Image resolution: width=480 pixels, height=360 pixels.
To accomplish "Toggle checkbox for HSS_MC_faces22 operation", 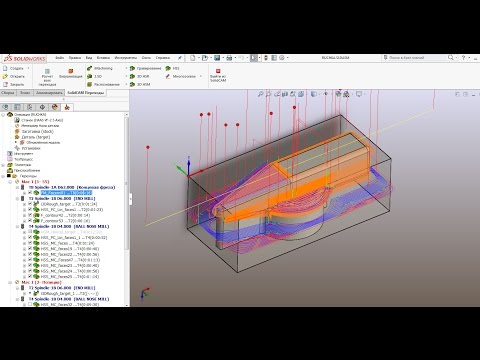I will tap(30, 254).
